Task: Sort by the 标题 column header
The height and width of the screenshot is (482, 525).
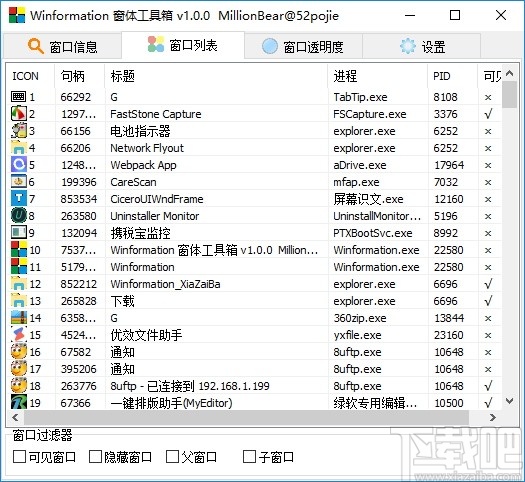Action: (216, 76)
